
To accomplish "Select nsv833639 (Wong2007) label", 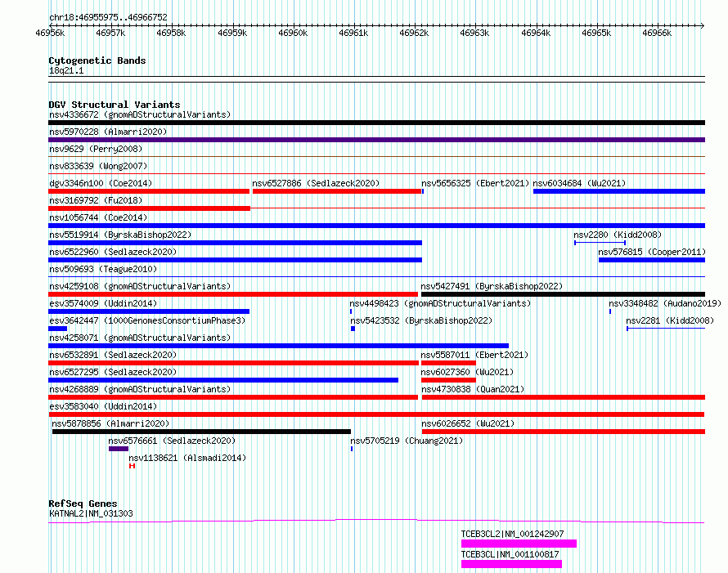I will tap(98, 166).
